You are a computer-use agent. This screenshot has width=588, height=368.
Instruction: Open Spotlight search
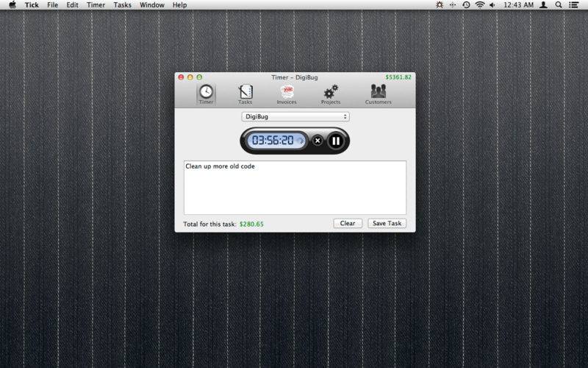tap(559, 5)
